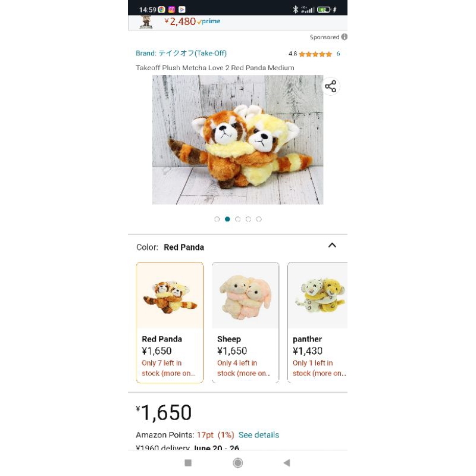Tap the Instagram notification icon in status bar

coord(171,10)
